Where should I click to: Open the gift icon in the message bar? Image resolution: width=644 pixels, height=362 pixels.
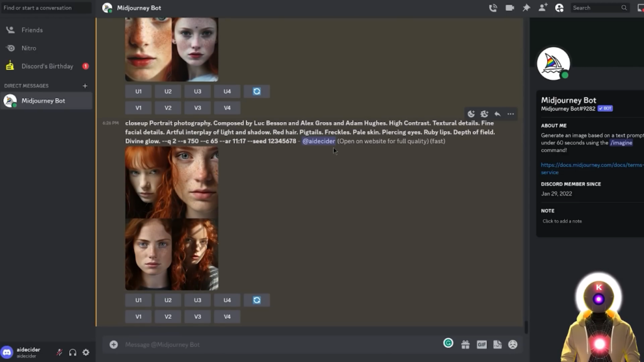(465, 344)
